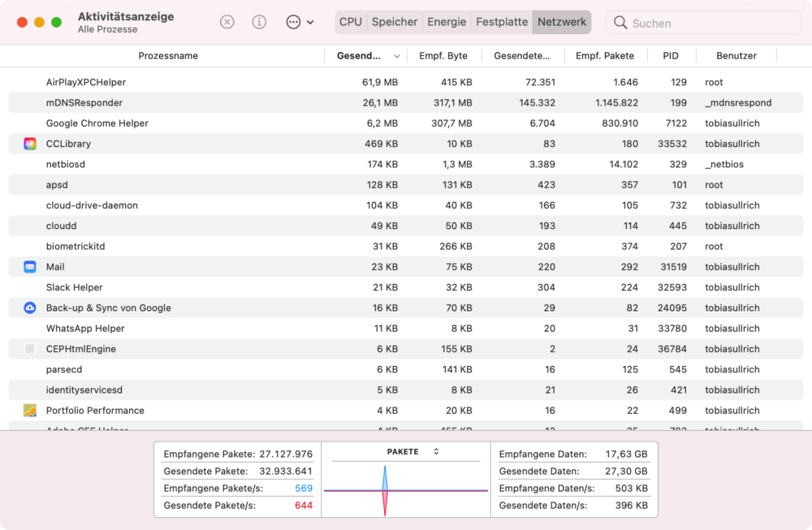Click Gesendete Daten/s 396 KB value
Screen dimensions: 812x530
(631, 505)
